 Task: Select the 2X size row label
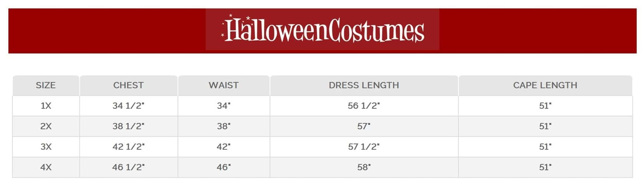[x=46, y=126]
